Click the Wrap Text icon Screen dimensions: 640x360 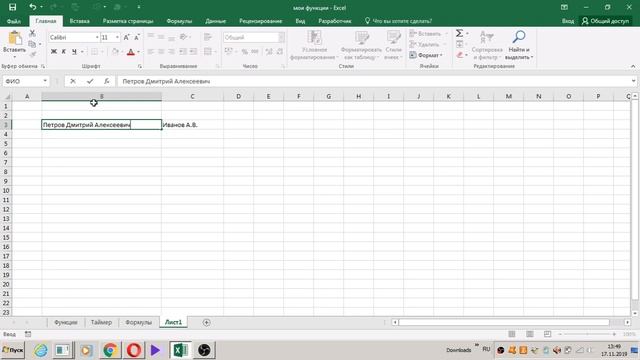[207, 37]
